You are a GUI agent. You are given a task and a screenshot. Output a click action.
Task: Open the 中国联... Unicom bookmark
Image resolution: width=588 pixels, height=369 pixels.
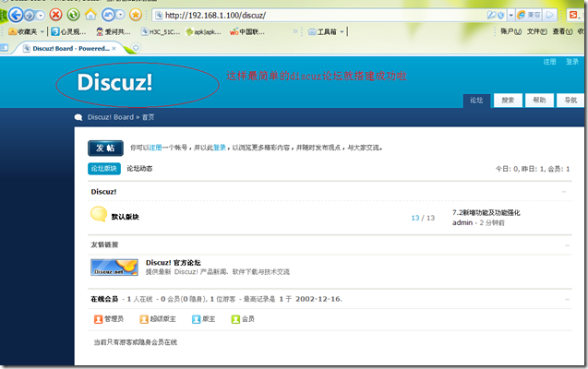(x=247, y=32)
